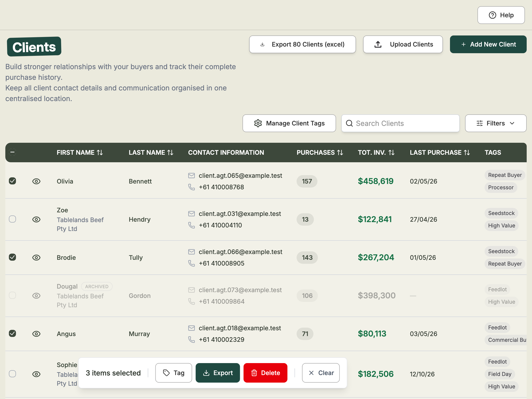Viewport: 532px width, 399px height.
Task: Open Zoe Hendry's record via eye icon
Action: click(x=36, y=219)
